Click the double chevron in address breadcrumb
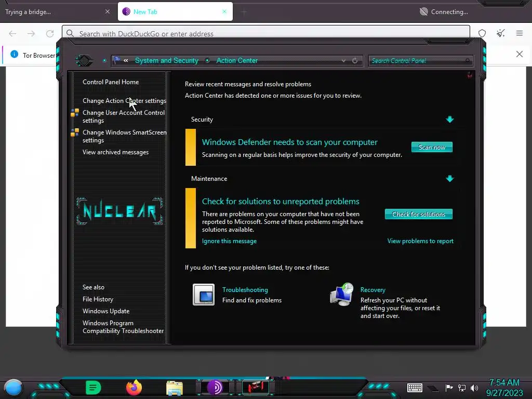The image size is (532, 399). coord(126,60)
